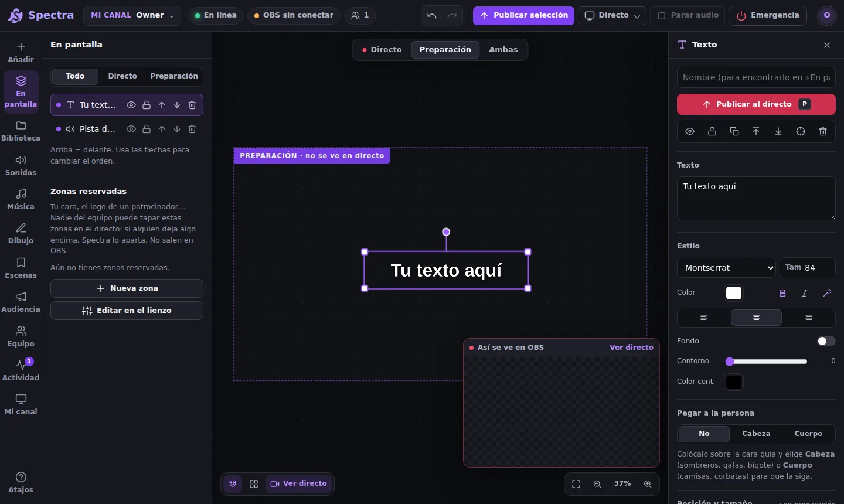Center the element using the crosshair icon

pyautogui.click(x=801, y=131)
